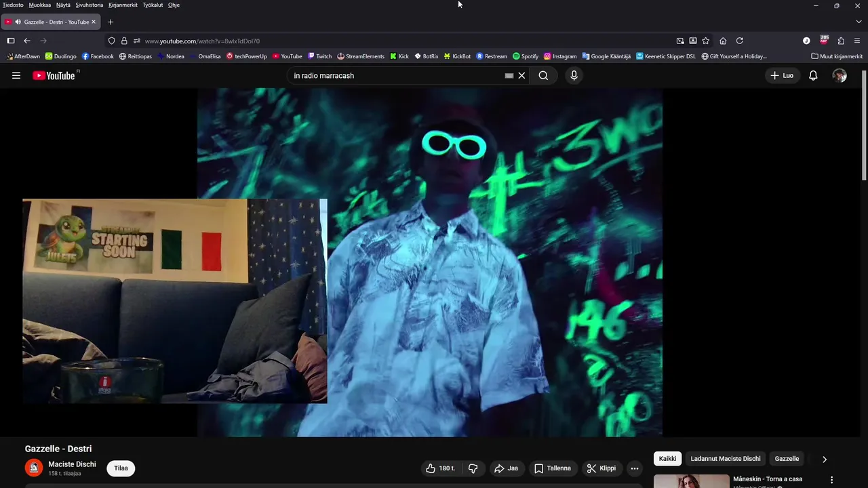Open the Muut kirjanmerkit bookmarks folder
The height and width of the screenshot is (488, 868).
click(x=837, y=56)
